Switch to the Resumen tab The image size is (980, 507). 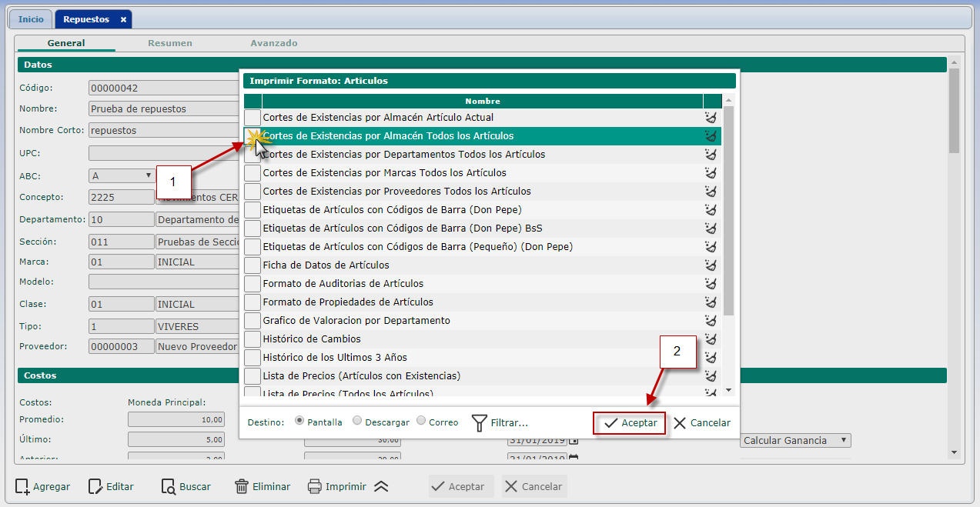(170, 43)
